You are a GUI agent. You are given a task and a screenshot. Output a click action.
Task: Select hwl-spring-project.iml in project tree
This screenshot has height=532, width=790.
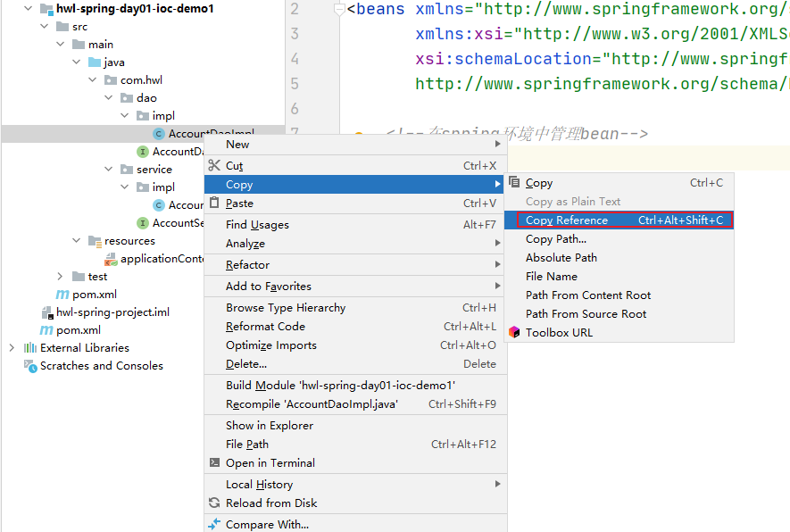(112, 312)
